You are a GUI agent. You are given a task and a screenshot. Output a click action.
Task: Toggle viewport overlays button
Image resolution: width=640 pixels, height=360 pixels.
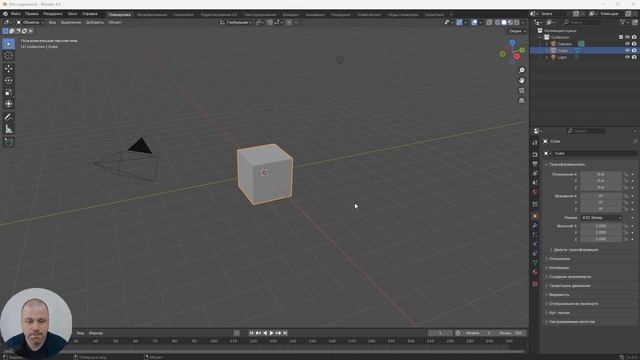(x=474, y=22)
